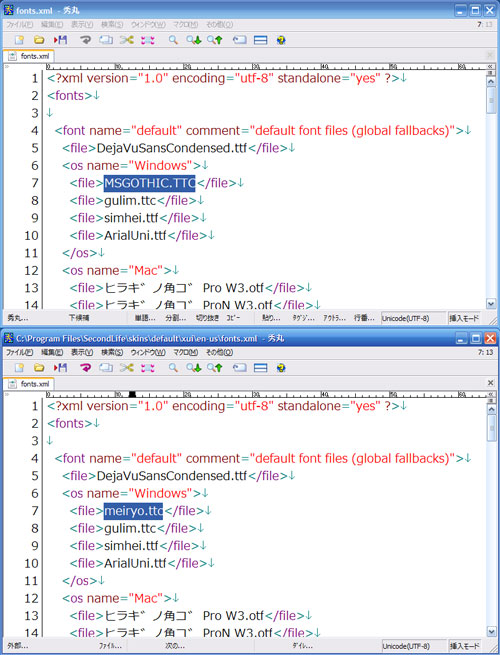
Task: Click New file icon in lower window toolbar
Action: (19, 368)
